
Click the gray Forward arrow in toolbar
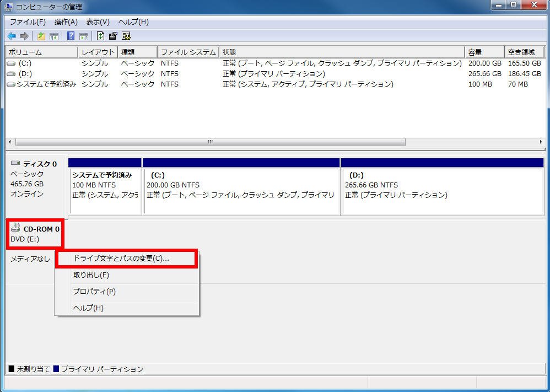[x=24, y=36]
